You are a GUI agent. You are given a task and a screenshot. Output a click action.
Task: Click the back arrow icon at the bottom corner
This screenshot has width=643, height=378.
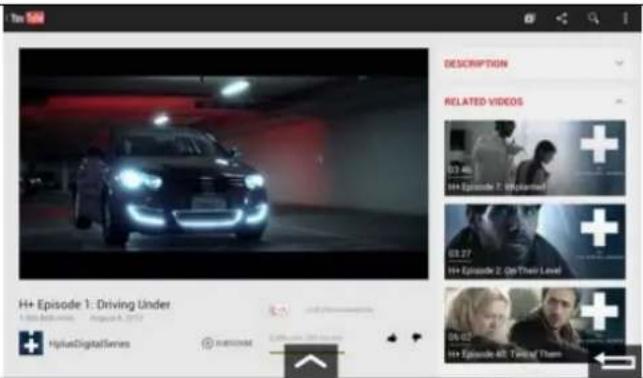click(x=615, y=361)
